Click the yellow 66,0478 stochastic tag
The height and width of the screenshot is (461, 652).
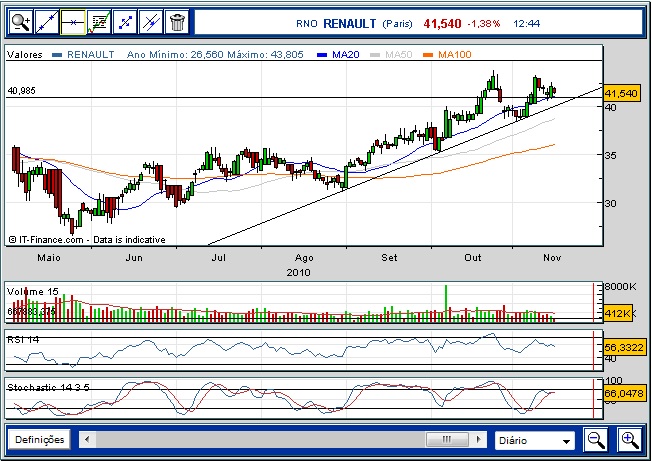(625, 393)
